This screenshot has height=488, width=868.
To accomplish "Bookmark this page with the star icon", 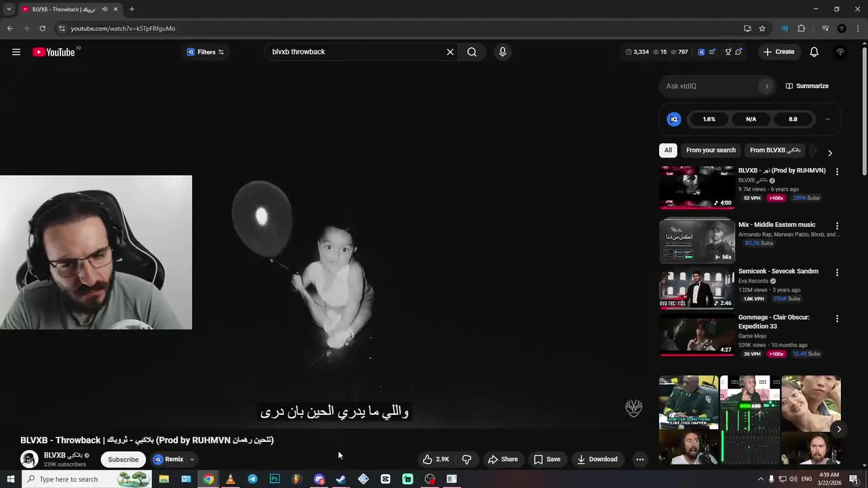I will (x=762, y=28).
